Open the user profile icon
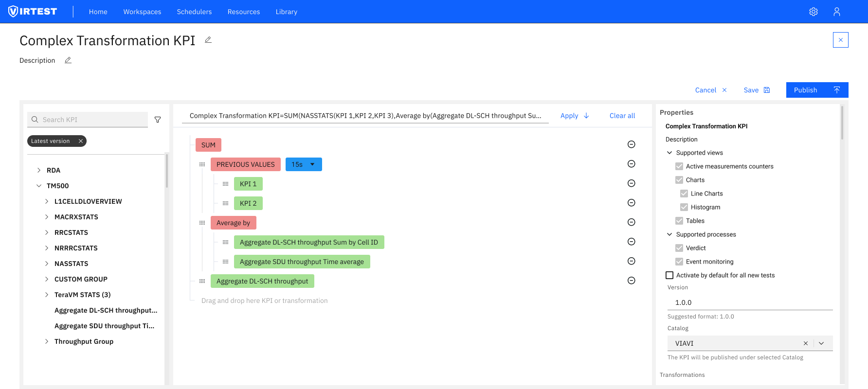The height and width of the screenshot is (389, 868). 836,12
